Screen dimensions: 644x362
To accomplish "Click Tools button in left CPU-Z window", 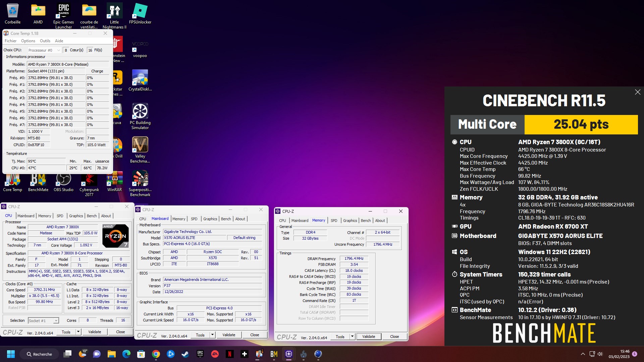I will pyautogui.click(x=66, y=332).
